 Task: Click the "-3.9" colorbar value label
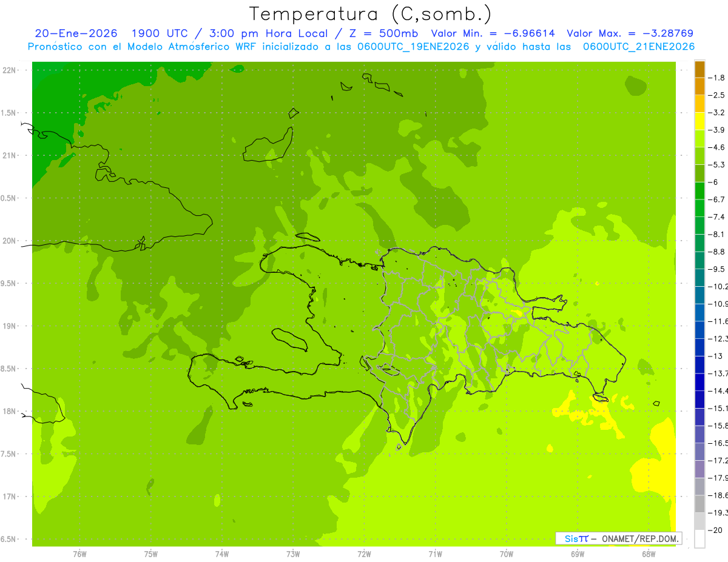[718, 130]
